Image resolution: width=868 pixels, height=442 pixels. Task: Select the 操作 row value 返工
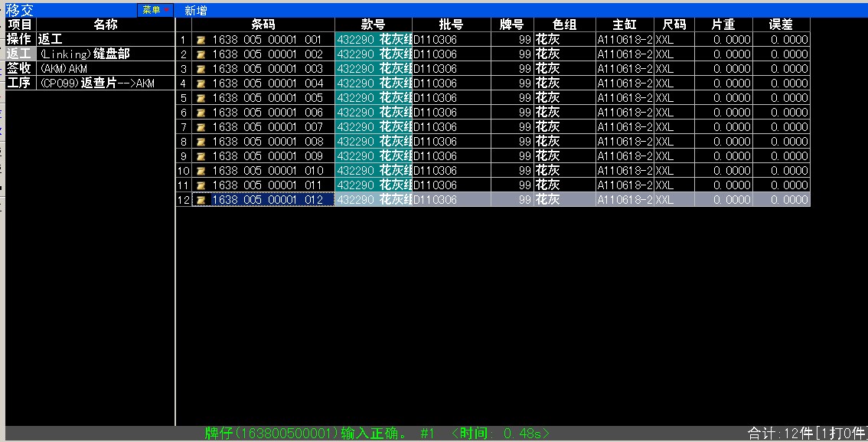(105, 39)
